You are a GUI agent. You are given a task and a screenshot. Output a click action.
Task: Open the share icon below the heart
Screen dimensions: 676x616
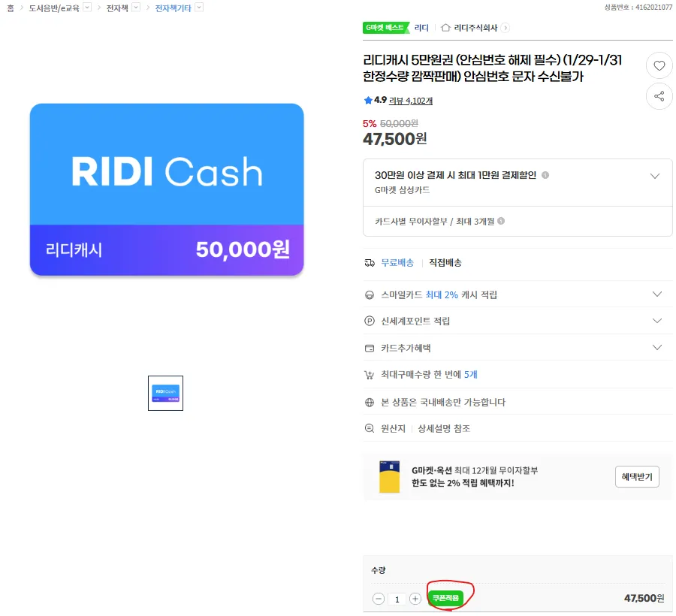click(659, 96)
